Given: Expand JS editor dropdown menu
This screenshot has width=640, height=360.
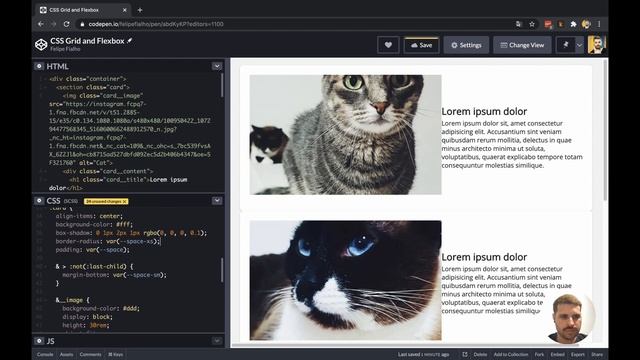Looking at the screenshot, I should coord(217,340).
